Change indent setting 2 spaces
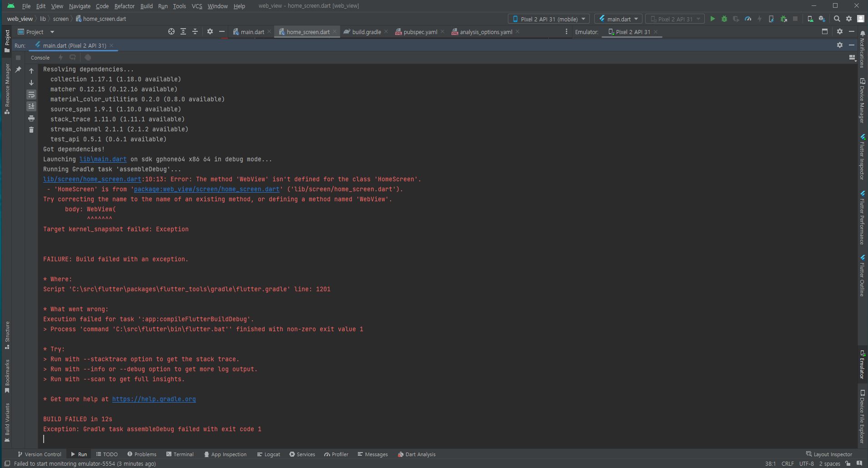This screenshot has height=468, width=868. 829,464
